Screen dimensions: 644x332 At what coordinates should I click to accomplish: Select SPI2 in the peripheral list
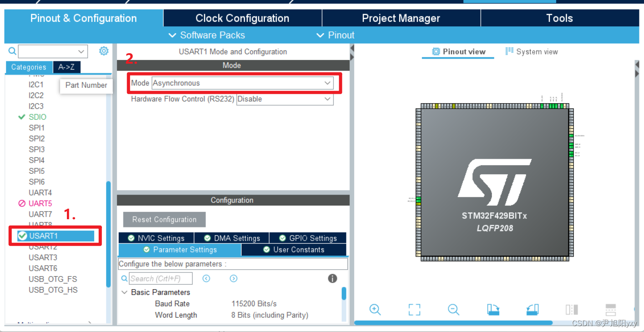(36, 138)
